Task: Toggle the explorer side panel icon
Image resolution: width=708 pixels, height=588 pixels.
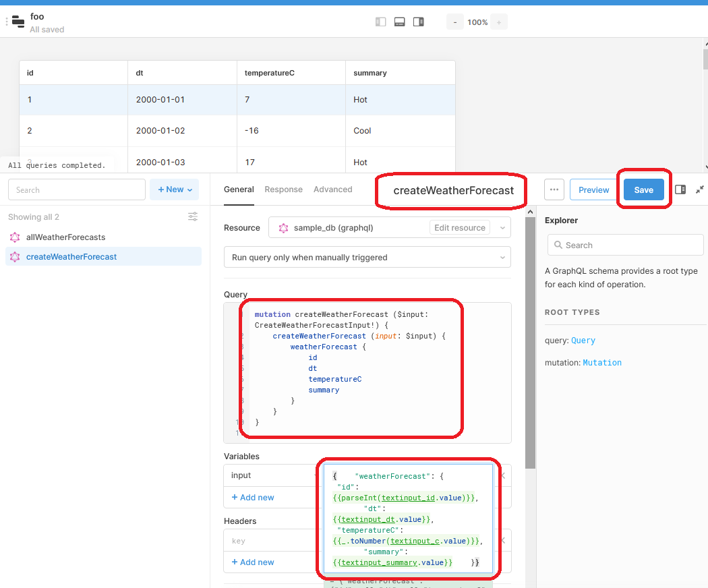Action: [680, 189]
